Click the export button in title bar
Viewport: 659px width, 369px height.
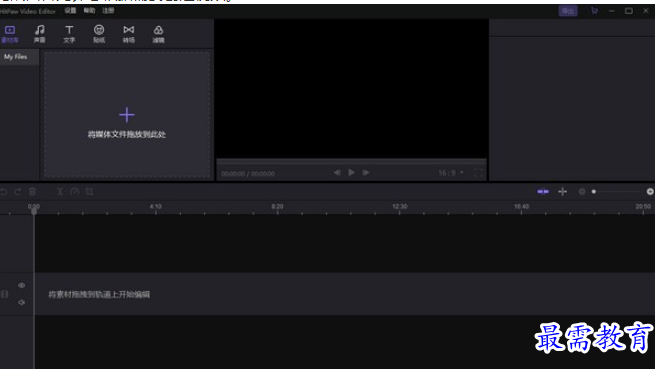coord(568,11)
